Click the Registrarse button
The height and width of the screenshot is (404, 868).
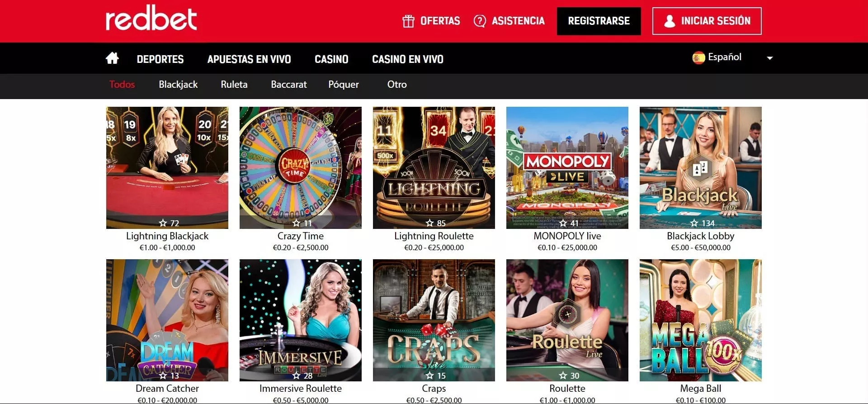[599, 21]
